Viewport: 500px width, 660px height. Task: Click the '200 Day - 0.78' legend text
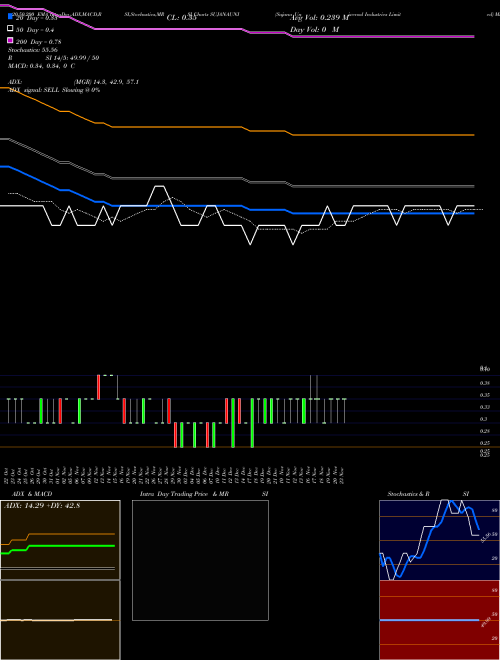point(38,41)
